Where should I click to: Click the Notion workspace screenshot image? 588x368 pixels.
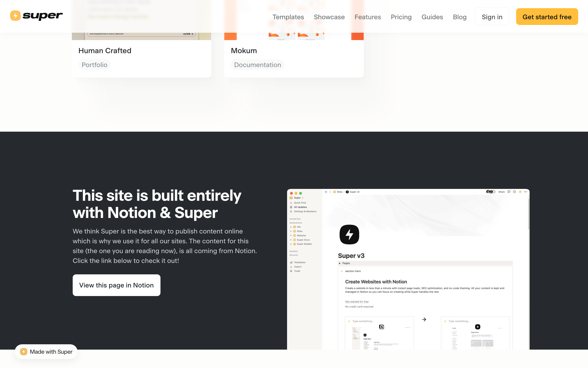408,269
